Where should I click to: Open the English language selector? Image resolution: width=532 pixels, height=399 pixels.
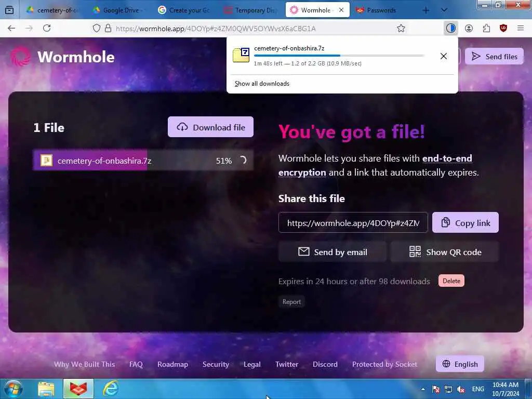(460, 364)
